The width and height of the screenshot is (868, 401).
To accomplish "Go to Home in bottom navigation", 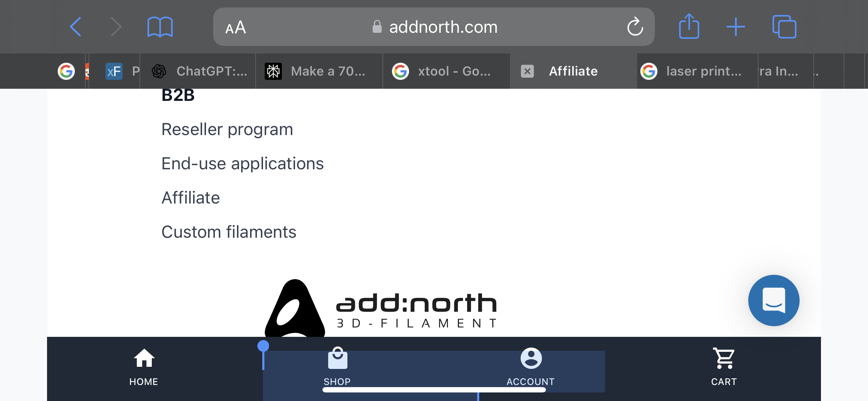I will tap(144, 367).
